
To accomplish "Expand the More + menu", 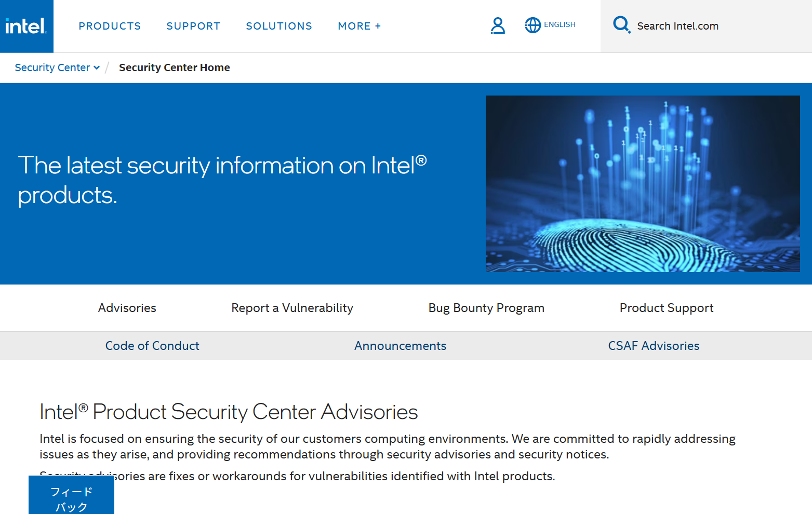I will (x=360, y=26).
